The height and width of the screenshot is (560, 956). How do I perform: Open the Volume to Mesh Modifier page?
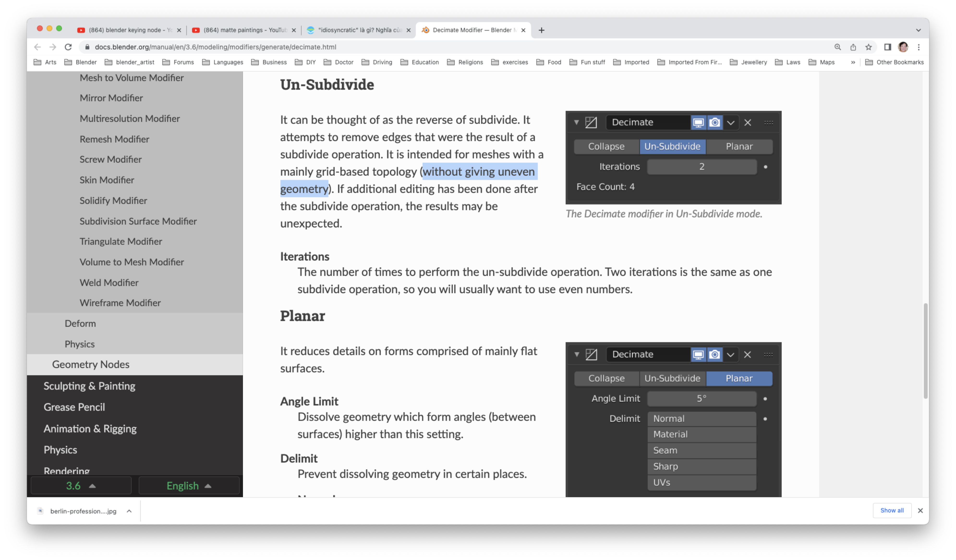[x=132, y=262]
